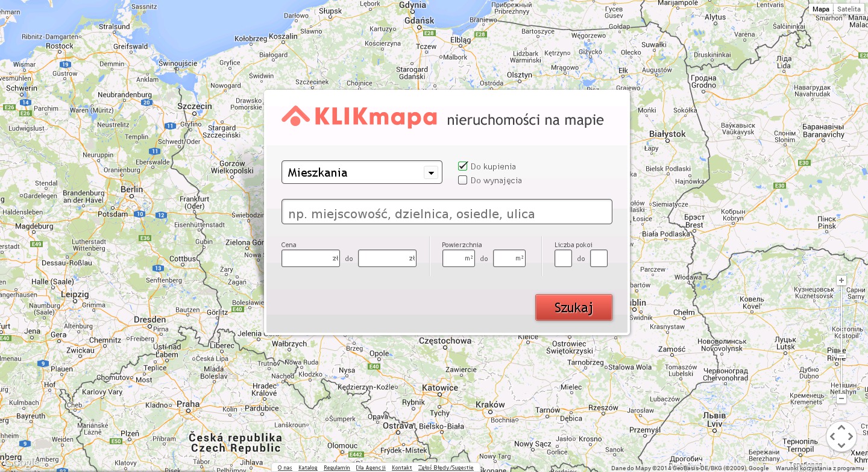Open the Regulamin footer link
868x472 pixels.
tap(336, 468)
